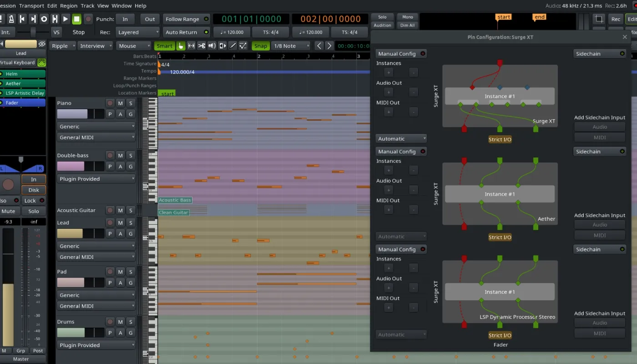The height and width of the screenshot is (364, 637).
Task: Select the Internal Edit tool icon
Action: (x=243, y=46)
